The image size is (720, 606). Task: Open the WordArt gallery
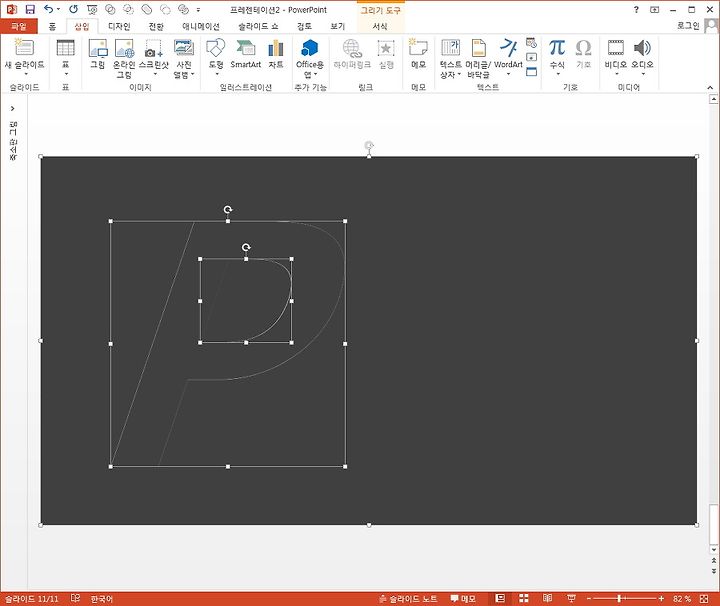(508, 58)
